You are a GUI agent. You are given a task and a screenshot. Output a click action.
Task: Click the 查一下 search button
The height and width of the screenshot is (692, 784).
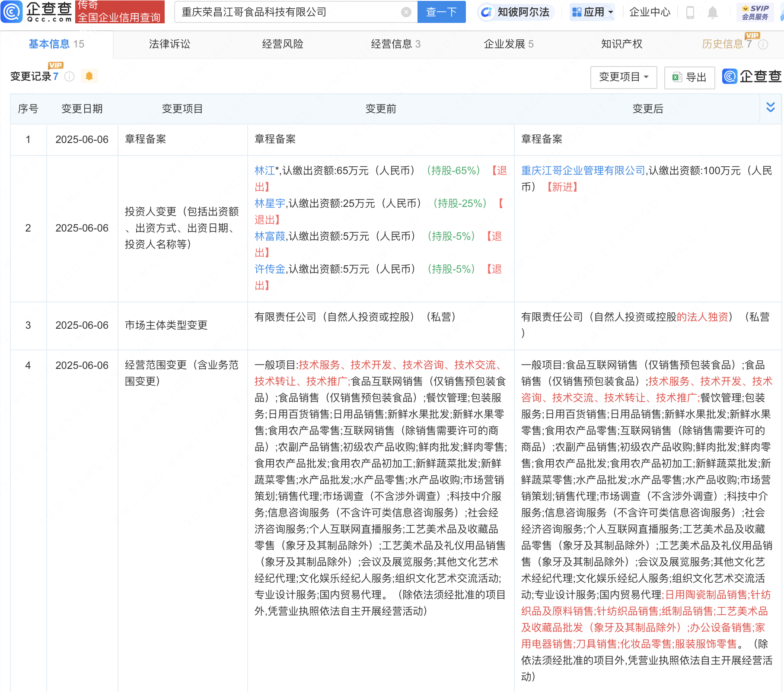pos(441,12)
